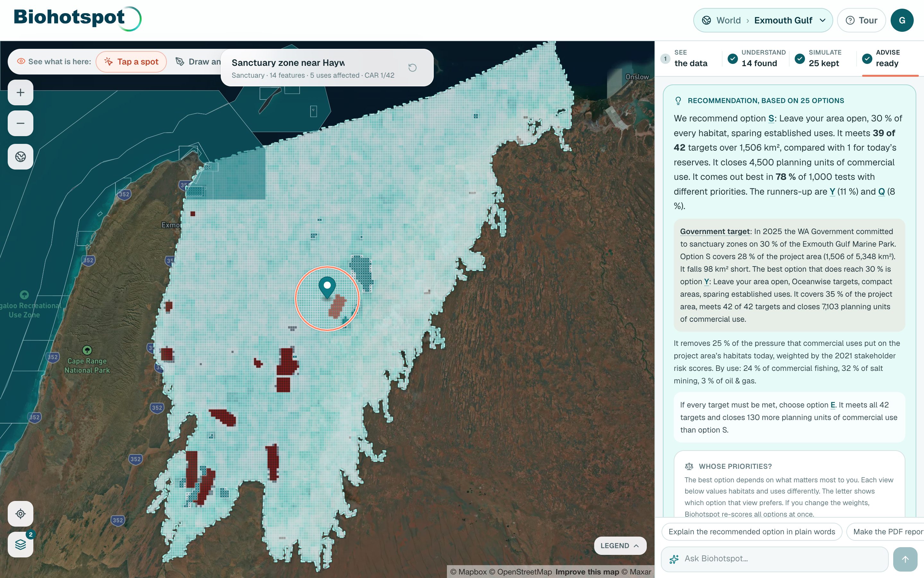
Task: Open option E link
Action: click(x=833, y=405)
